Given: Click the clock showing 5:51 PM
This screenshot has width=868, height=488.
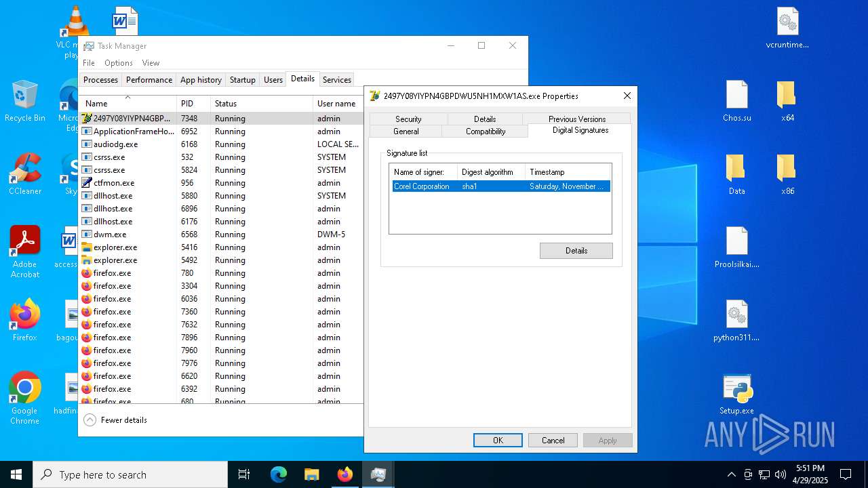Looking at the screenshot, I should point(810,474).
